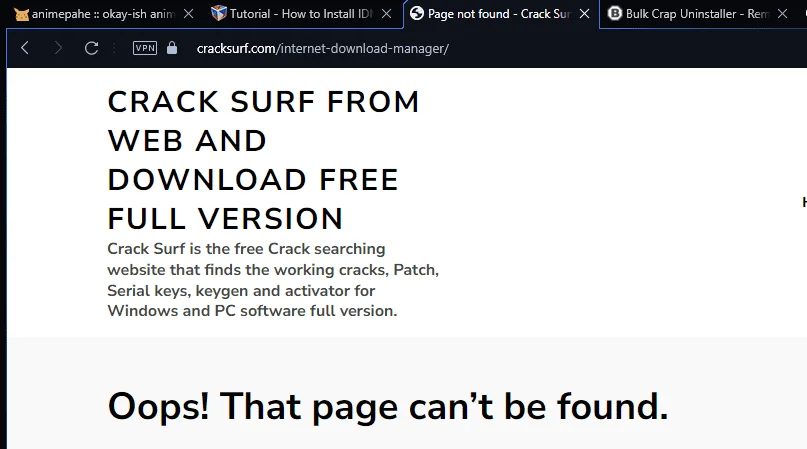Open the Crack Surf From Web site title link
807x449 pixels.
pyautogui.click(x=264, y=160)
